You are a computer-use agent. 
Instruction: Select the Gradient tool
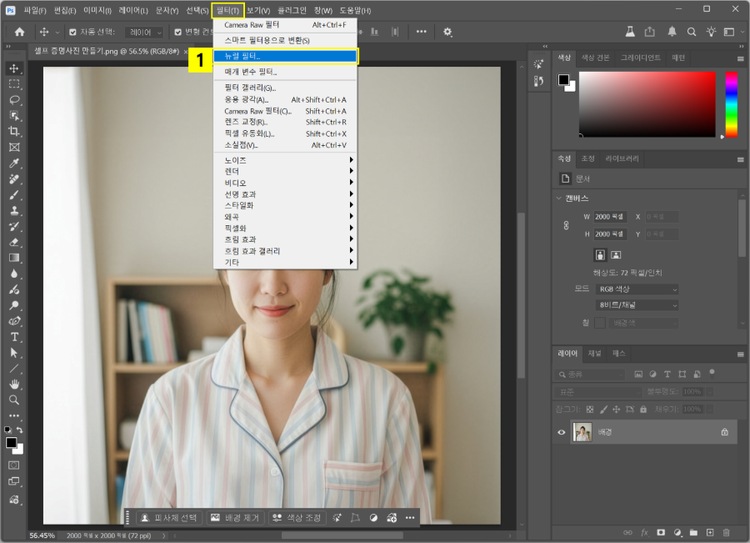14,258
